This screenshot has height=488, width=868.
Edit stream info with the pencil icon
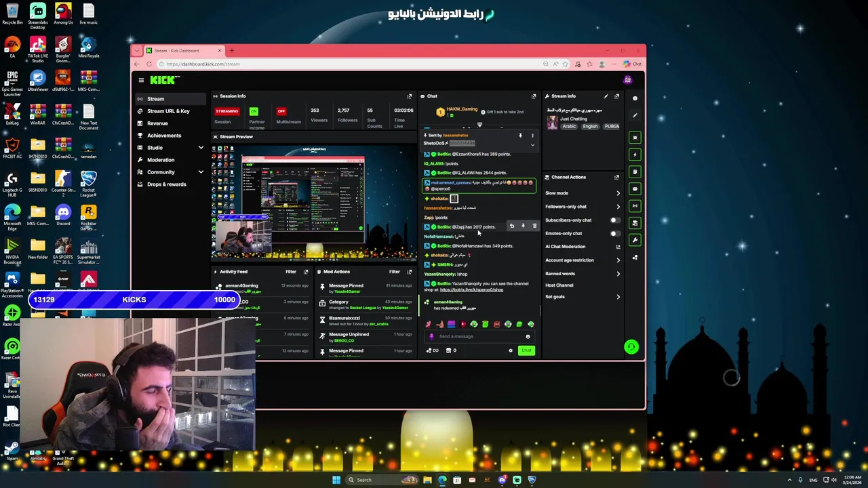(606, 96)
